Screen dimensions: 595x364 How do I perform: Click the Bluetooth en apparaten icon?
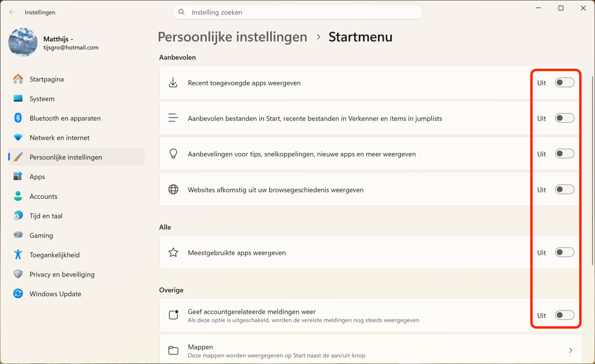tap(18, 118)
